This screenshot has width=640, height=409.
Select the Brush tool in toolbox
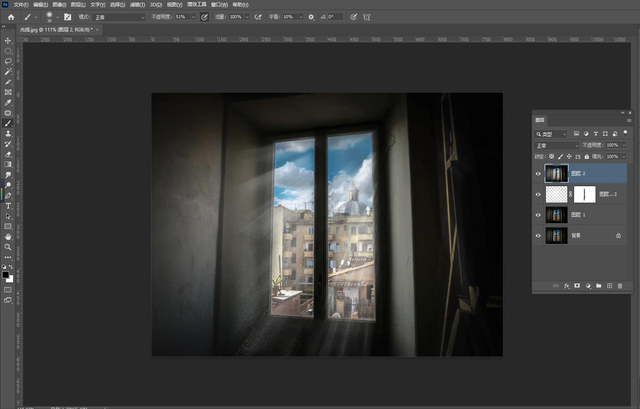[x=8, y=123]
